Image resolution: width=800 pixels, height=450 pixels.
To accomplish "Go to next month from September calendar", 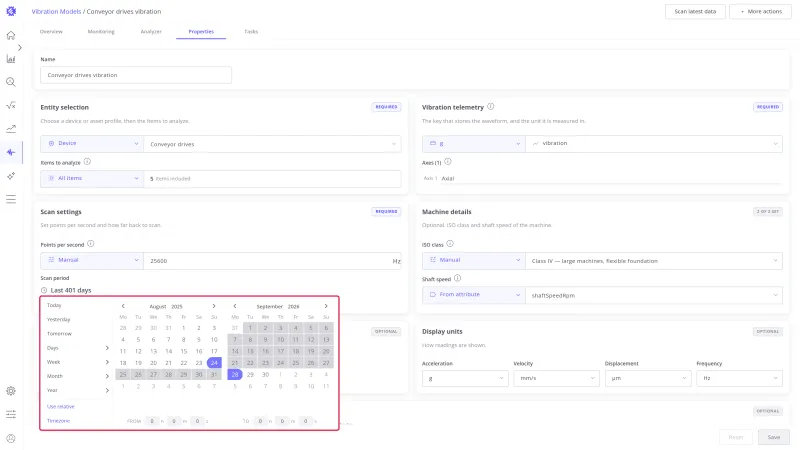I will point(326,306).
